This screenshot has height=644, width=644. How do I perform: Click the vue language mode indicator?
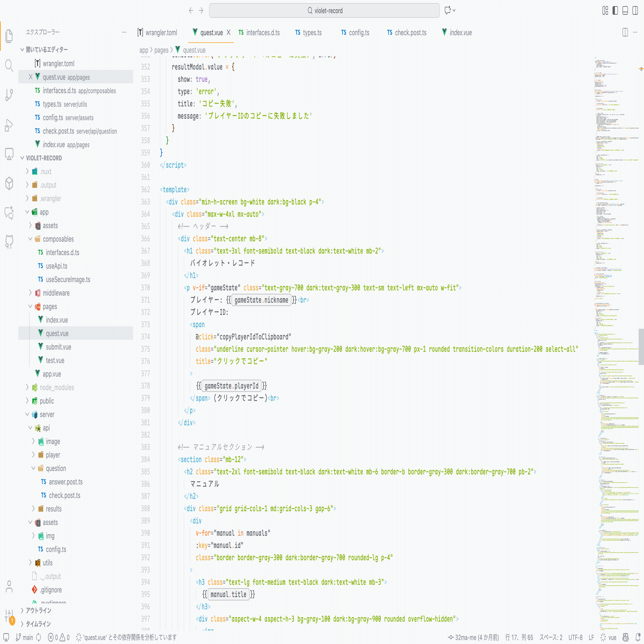(x=612, y=637)
